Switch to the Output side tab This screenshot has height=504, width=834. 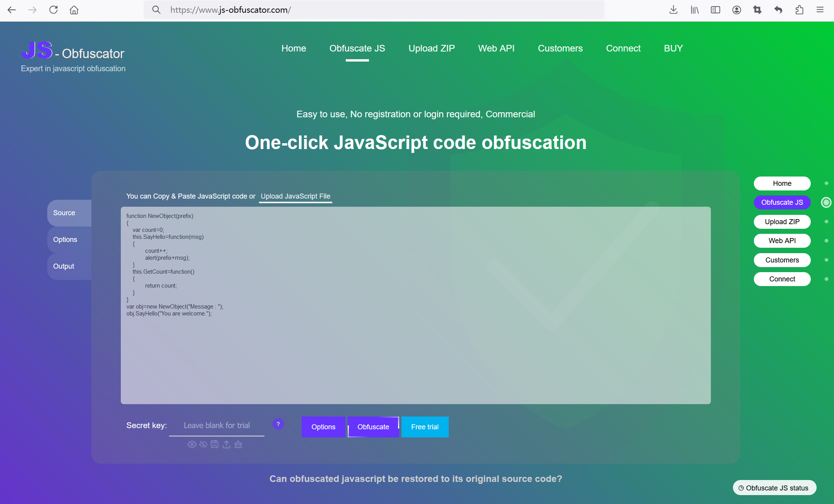[69, 266]
